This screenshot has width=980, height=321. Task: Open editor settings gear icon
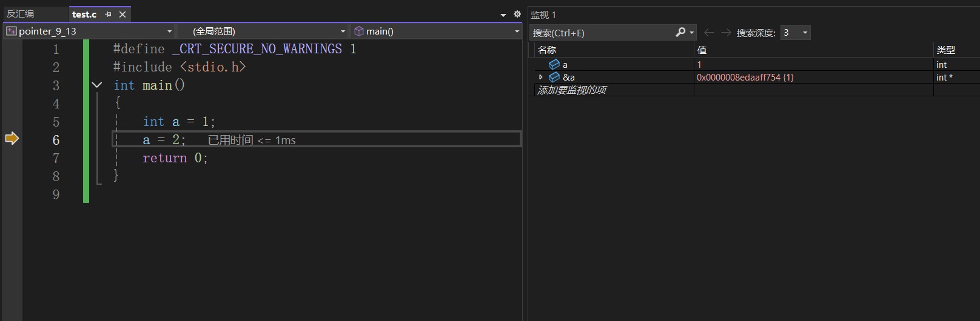(x=517, y=14)
